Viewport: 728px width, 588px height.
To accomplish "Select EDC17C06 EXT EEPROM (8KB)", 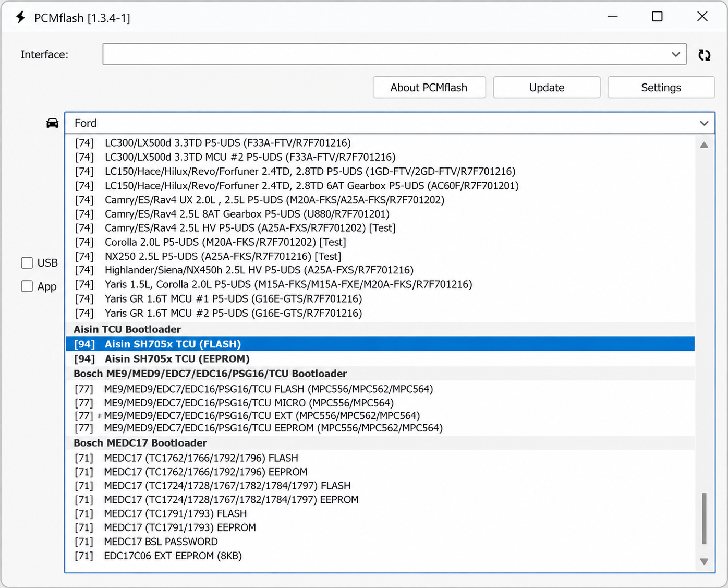I will pos(380,556).
